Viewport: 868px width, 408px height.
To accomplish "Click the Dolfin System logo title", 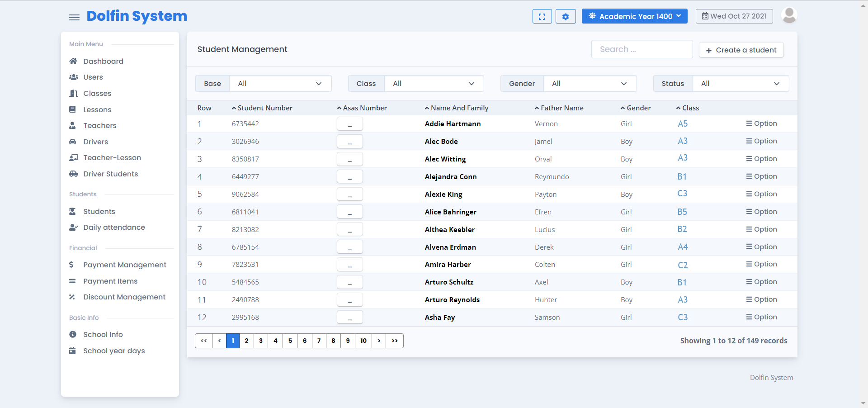I will pyautogui.click(x=137, y=16).
